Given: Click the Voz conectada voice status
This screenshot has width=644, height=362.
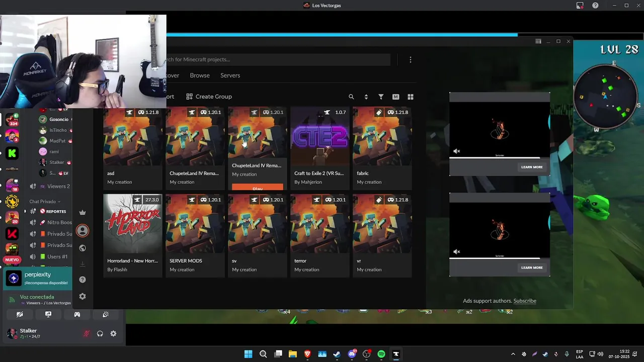Looking at the screenshot, I should pyautogui.click(x=37, y=297).
